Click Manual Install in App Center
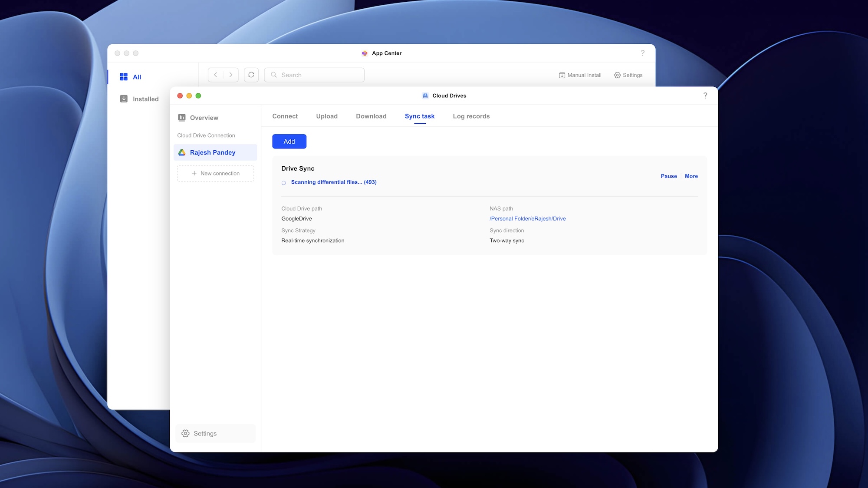Viewport: 868px width, 488px height. [x=580, y=75]
